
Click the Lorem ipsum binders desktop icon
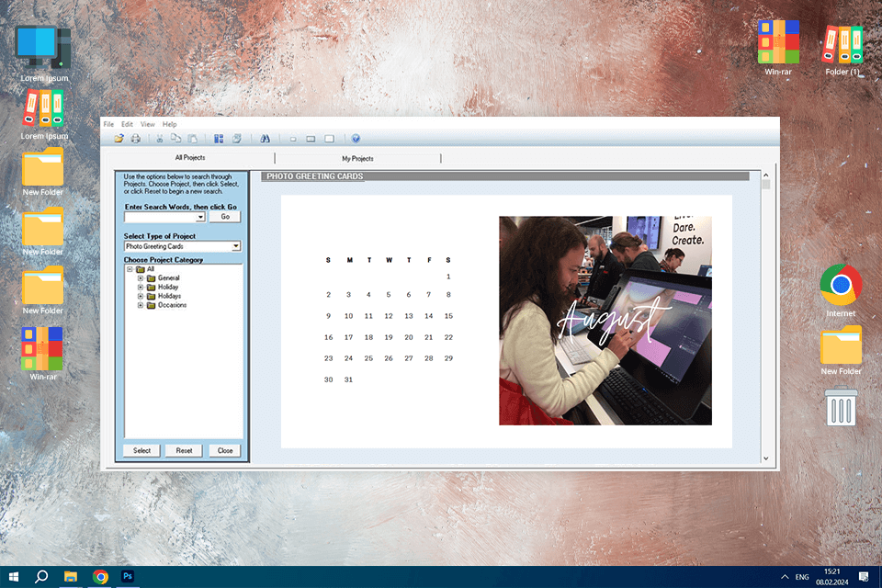click(x=44, y=115)
